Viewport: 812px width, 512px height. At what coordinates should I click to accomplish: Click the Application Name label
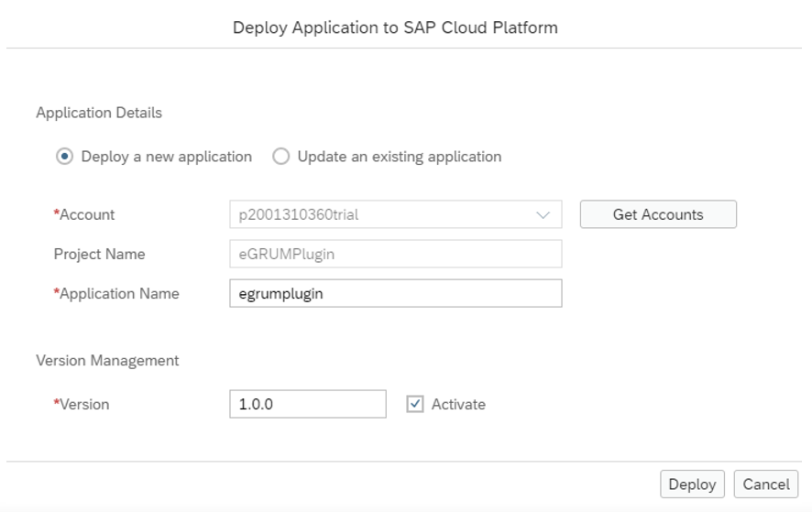pyautogui.click(x=116, y=293)
